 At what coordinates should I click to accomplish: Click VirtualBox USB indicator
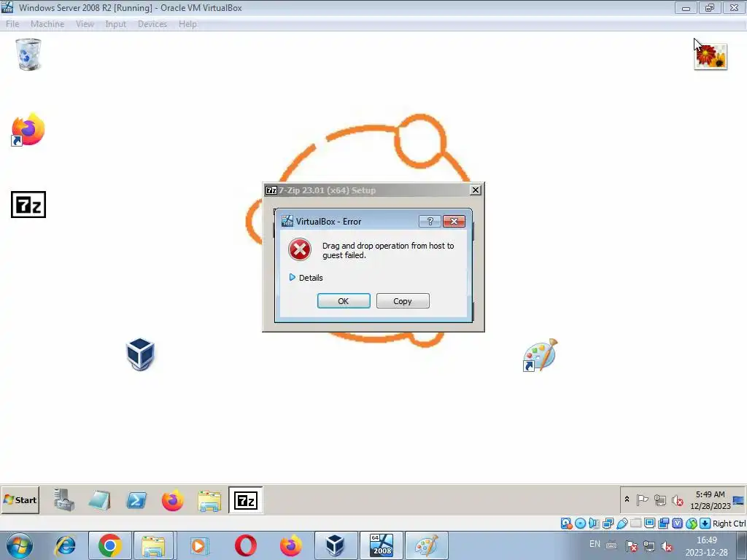click(622, 524)
